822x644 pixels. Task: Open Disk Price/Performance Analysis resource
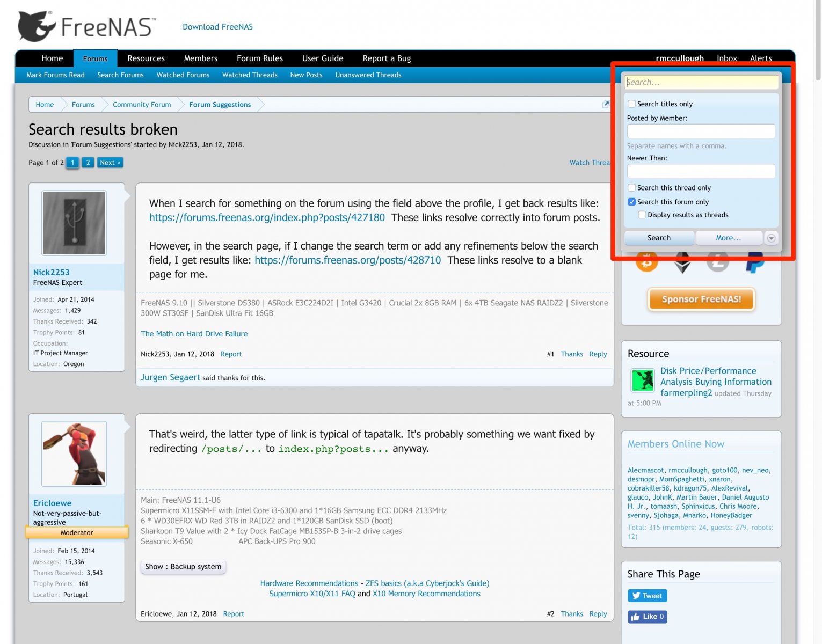point(716,376)
